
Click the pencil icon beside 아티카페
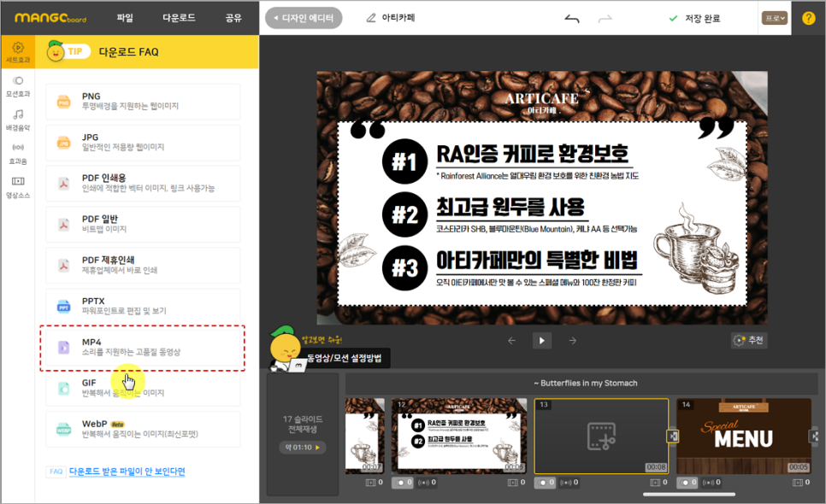click(371, 18)
